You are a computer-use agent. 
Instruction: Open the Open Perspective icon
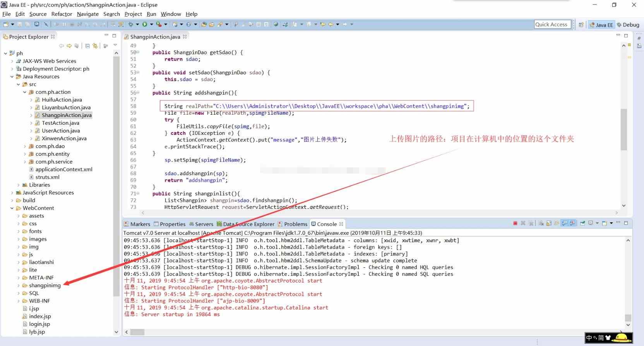click(581, 24)
